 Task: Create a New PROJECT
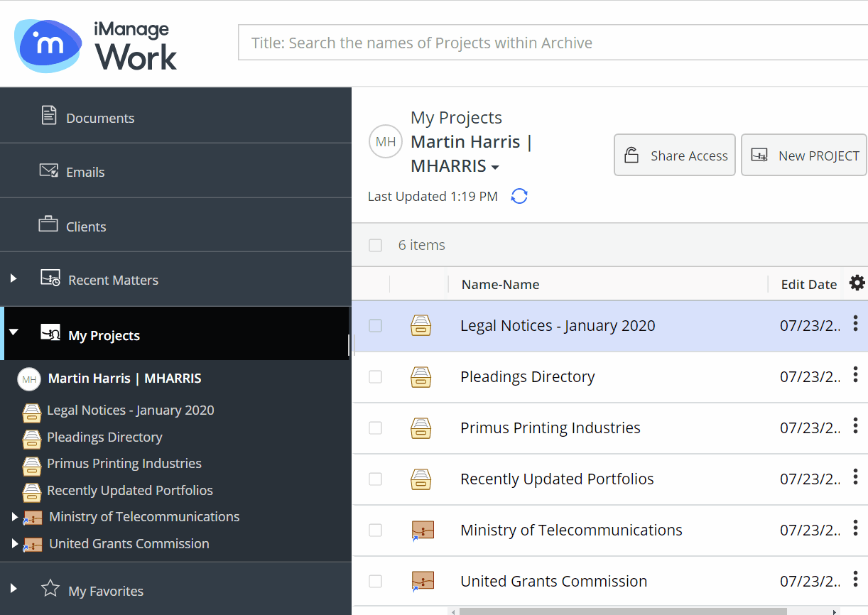pos(804,156)
